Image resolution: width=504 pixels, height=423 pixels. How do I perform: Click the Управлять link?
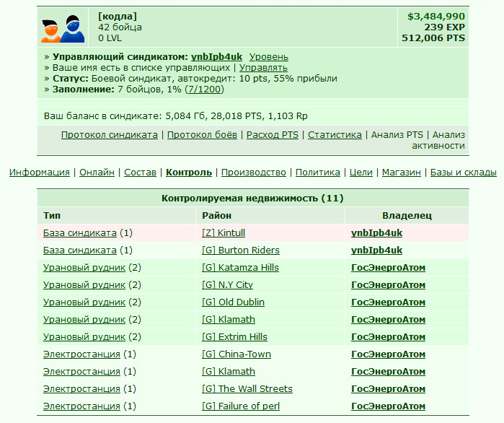click(263, 68)
